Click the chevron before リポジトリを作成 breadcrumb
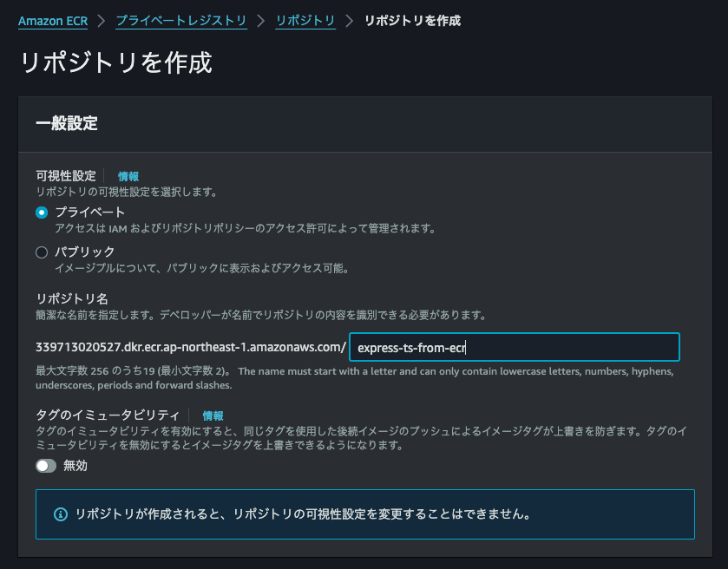 coord(350,20)
